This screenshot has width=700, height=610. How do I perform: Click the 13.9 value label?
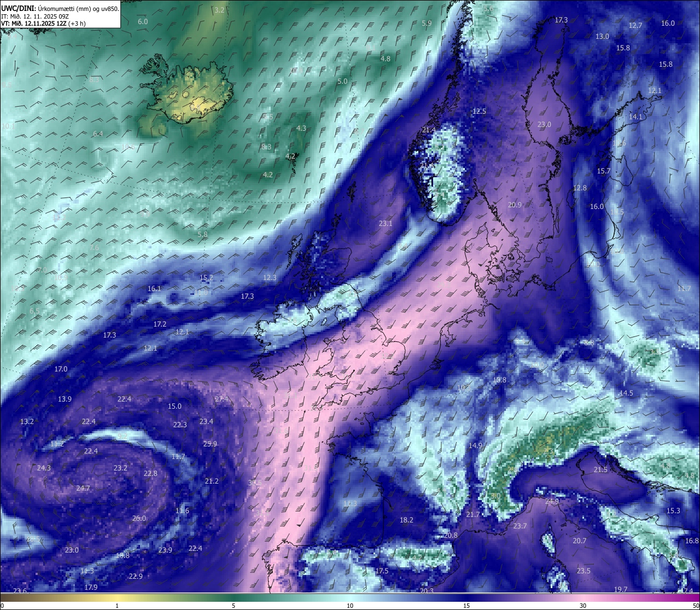click(x=65, y=399)
